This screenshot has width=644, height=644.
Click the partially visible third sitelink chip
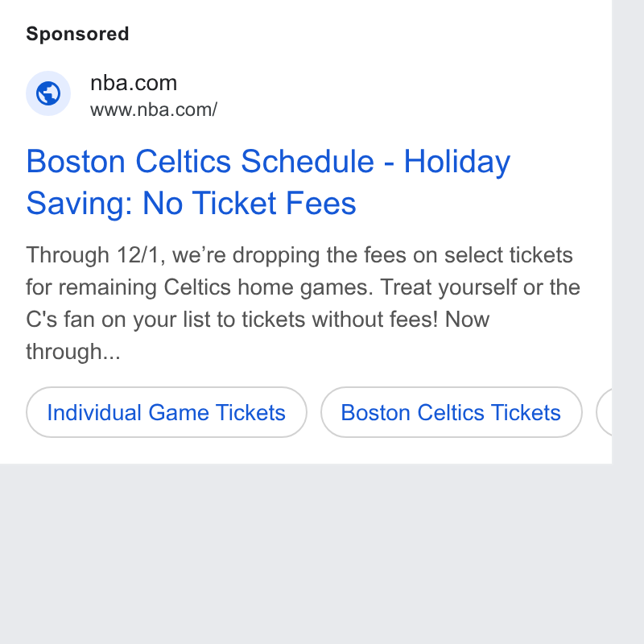click(604, 412)
